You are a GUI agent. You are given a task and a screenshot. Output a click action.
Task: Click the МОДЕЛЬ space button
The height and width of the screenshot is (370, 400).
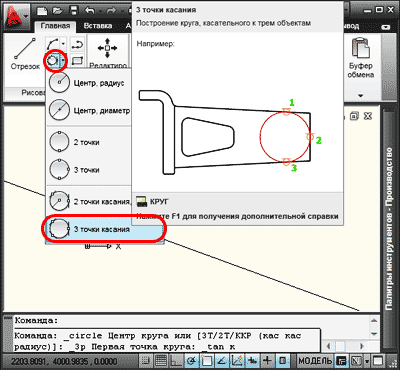(315, 361)
